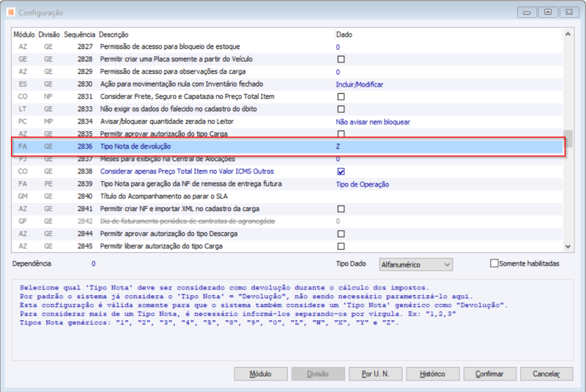The image size is (586, 392).
Task: Toggle checkbox for Permitir aprovar autorização tipo Descarga
Action: 341,234
